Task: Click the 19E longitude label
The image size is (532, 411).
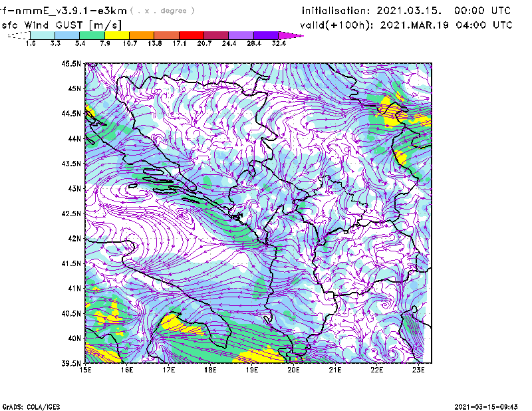Action: [x=252, y=370]
